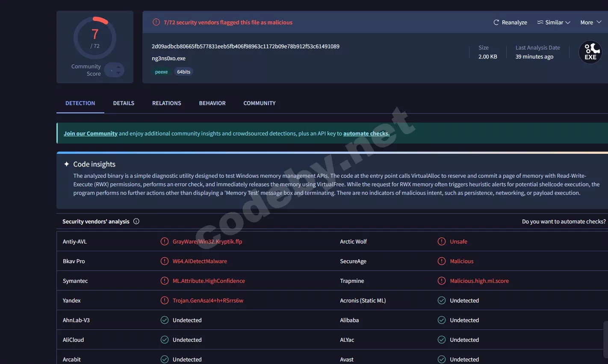Go to the RELATIONS tab
The width and height of the screenshot is (608, 364).
point(167,103)
